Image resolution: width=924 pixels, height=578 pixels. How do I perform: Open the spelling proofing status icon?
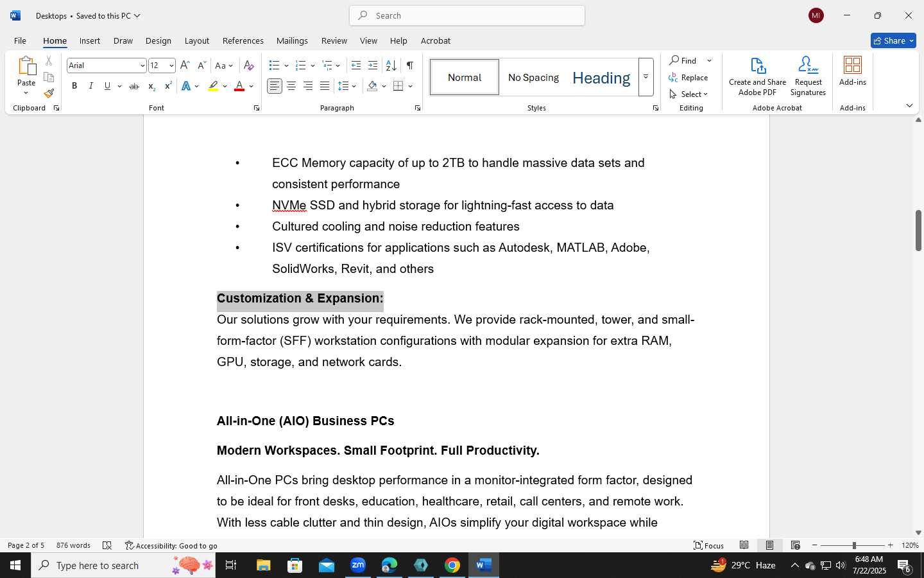pyautogui.click(x=107, y=545)
